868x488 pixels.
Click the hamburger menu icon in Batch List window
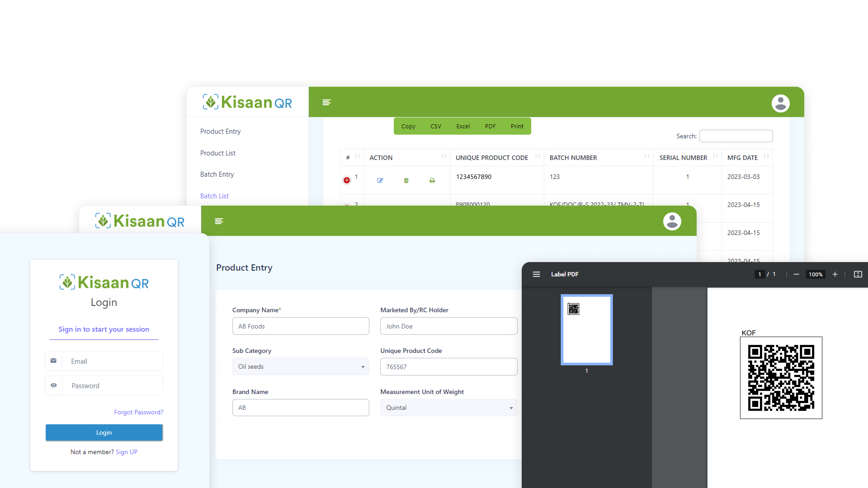326,102
